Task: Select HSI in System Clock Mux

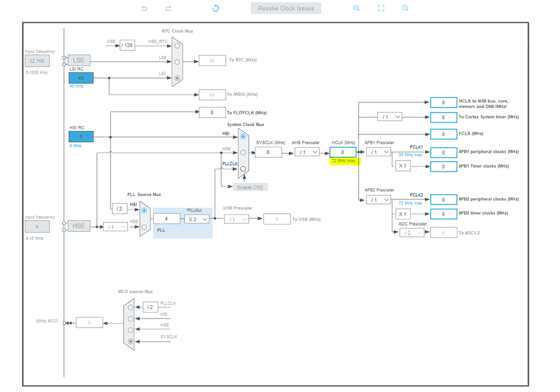Action: [x=243, y=137]
